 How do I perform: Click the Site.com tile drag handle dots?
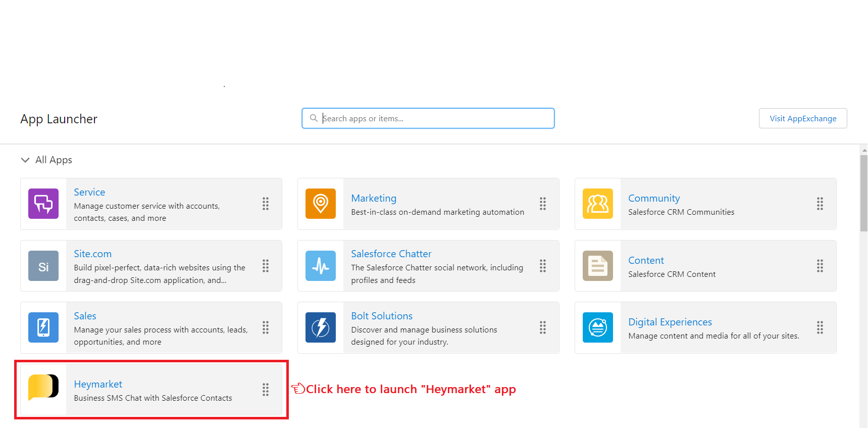(266, 266)
